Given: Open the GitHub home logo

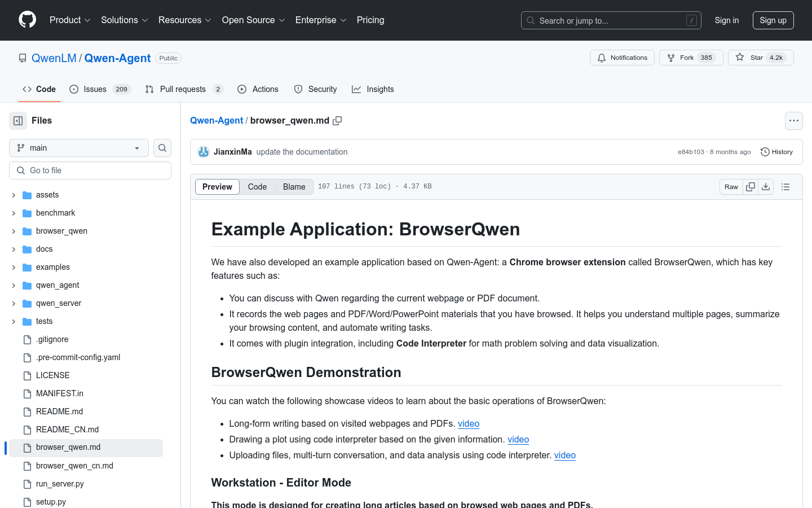Looking at the screenshot, I should click(28, 20).
